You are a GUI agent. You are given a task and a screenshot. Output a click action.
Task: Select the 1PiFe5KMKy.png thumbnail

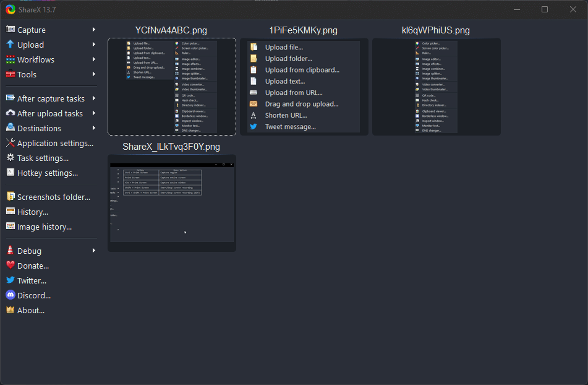(x=304, y=87)
